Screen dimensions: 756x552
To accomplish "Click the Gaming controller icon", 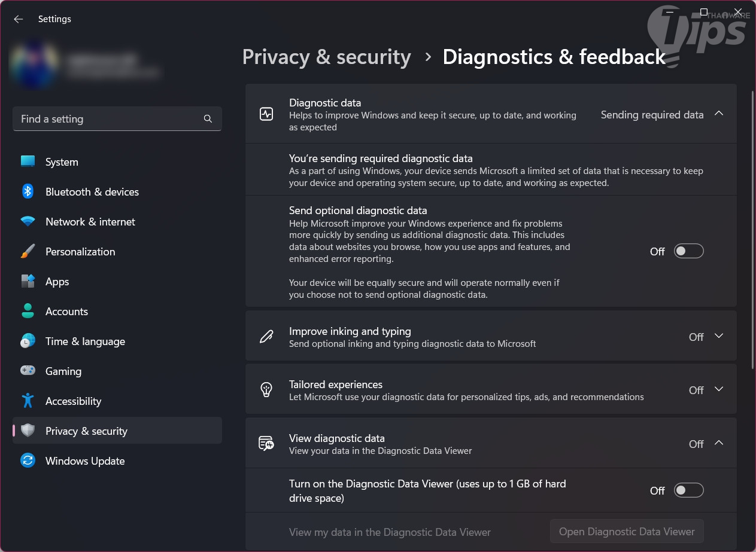I will 28,371.
